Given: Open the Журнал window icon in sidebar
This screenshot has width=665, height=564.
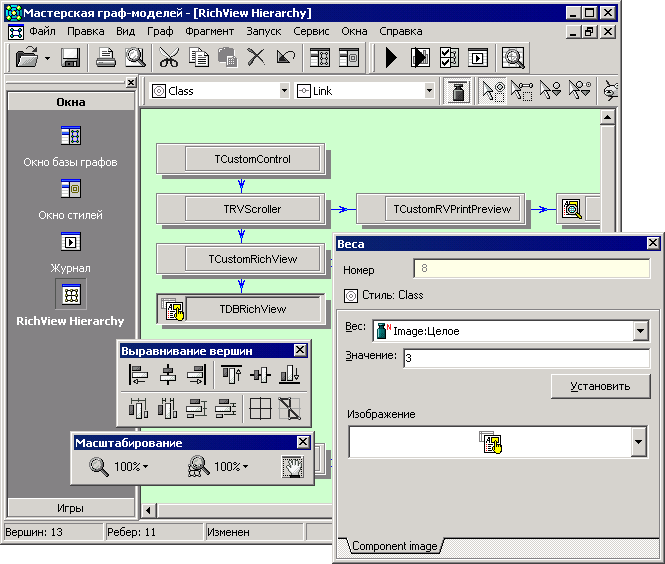Looking at the screenshot, I should click(71, 242).
